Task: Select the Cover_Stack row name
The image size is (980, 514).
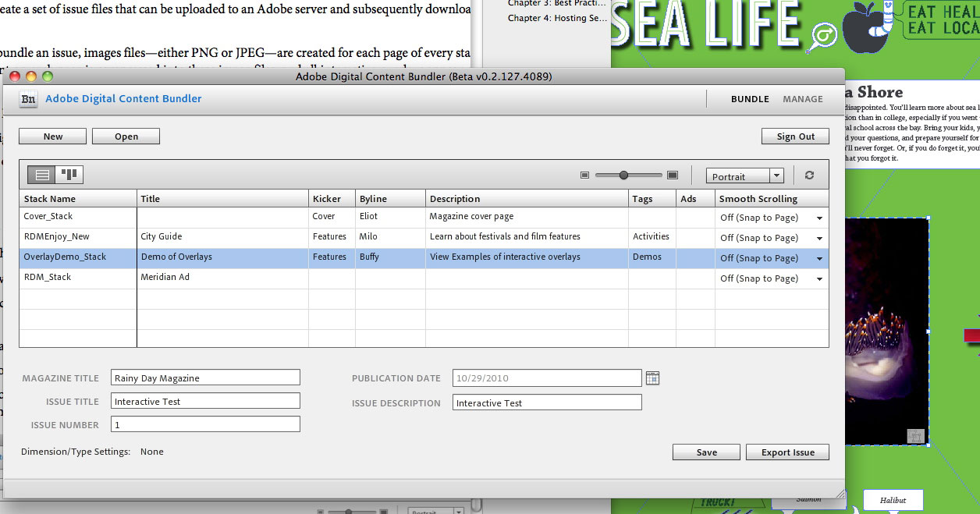Action: pos(48,216)
